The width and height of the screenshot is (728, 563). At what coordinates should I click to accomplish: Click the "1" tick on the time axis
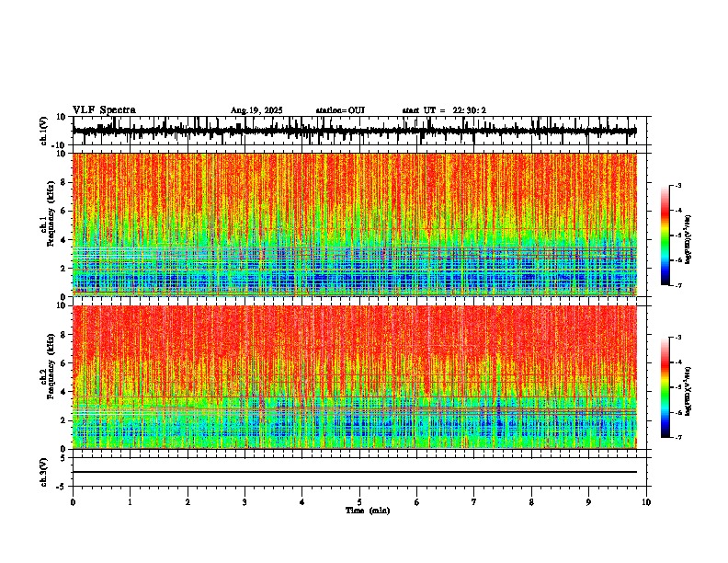point(130,502)
